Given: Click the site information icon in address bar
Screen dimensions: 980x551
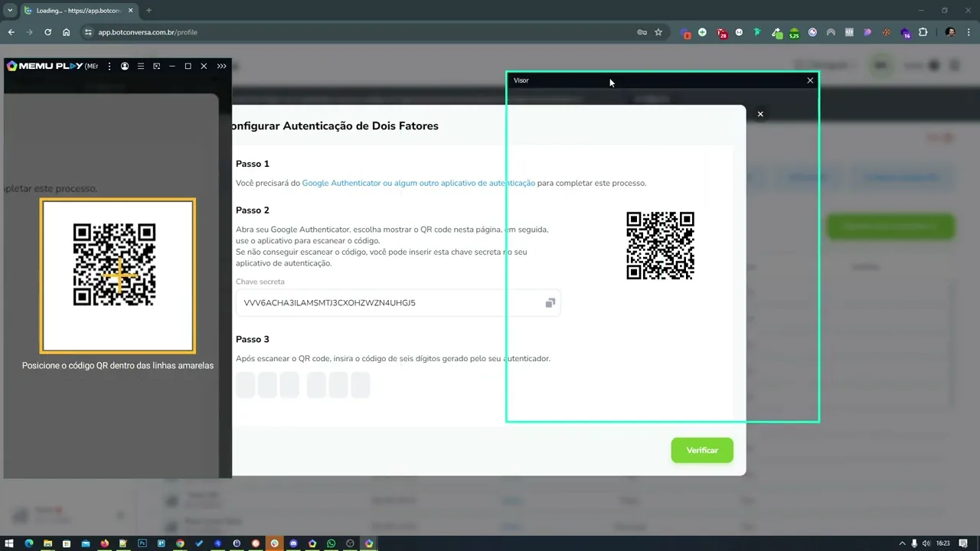Looking at the screenshot, I should 88,32.
